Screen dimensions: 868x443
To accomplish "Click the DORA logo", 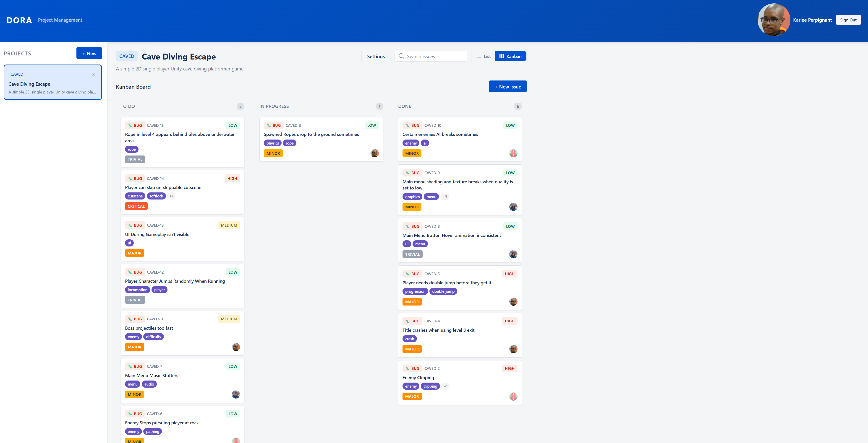I will 19,20.
